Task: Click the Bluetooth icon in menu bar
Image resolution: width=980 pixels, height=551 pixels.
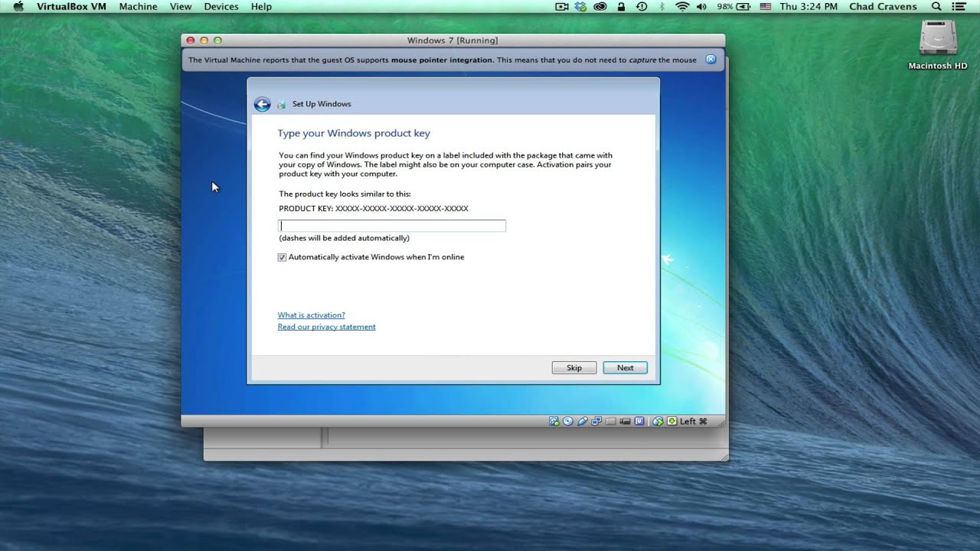Action: coord(661,6)
